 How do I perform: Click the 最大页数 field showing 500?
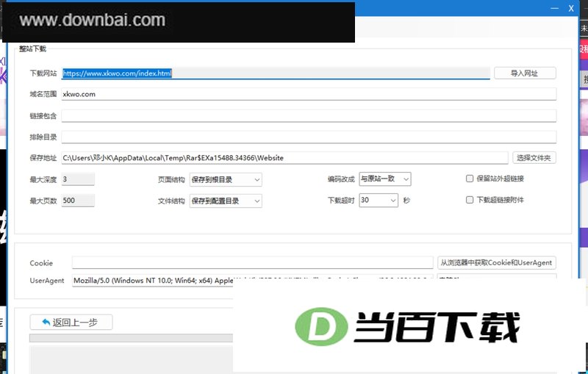pyautogui.click(x=78, y=201)
